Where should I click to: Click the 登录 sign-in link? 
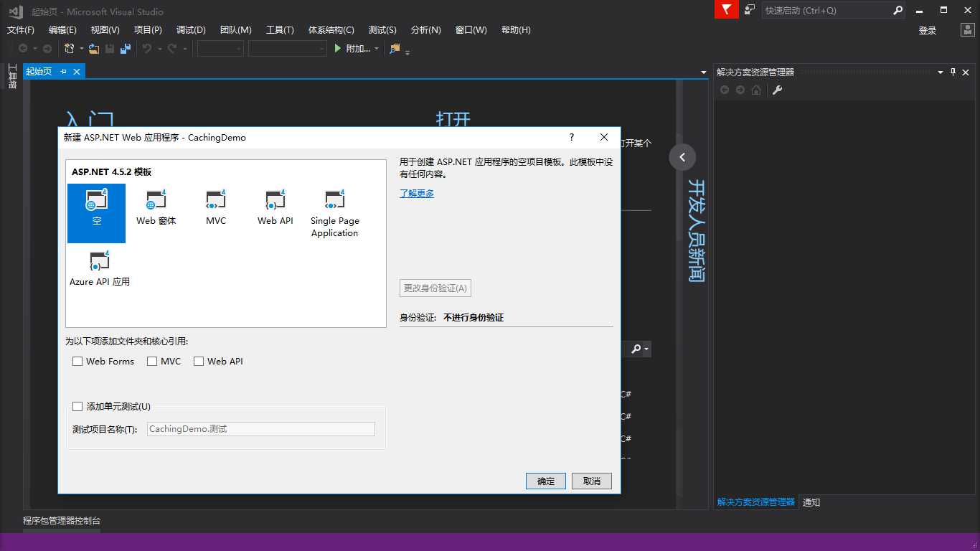[x=928, y=30]
